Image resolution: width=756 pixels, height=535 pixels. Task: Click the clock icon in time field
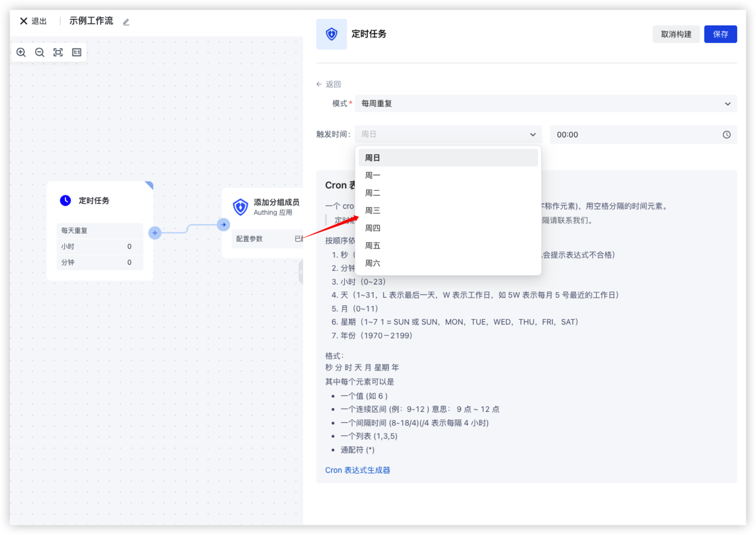[x=726, y=135]
